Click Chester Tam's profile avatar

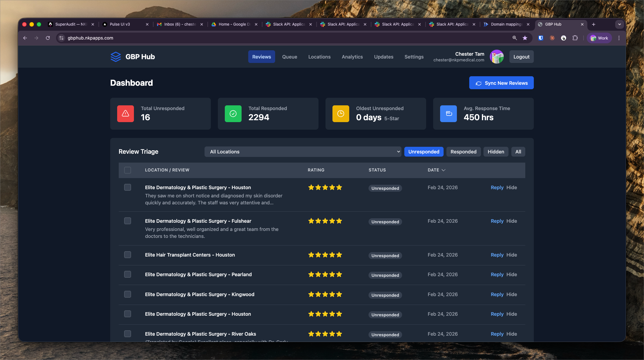pyautogui.click(x=496, y=57)
